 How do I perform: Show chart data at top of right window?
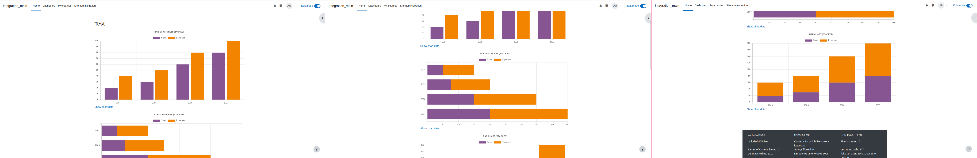(756, 27)
